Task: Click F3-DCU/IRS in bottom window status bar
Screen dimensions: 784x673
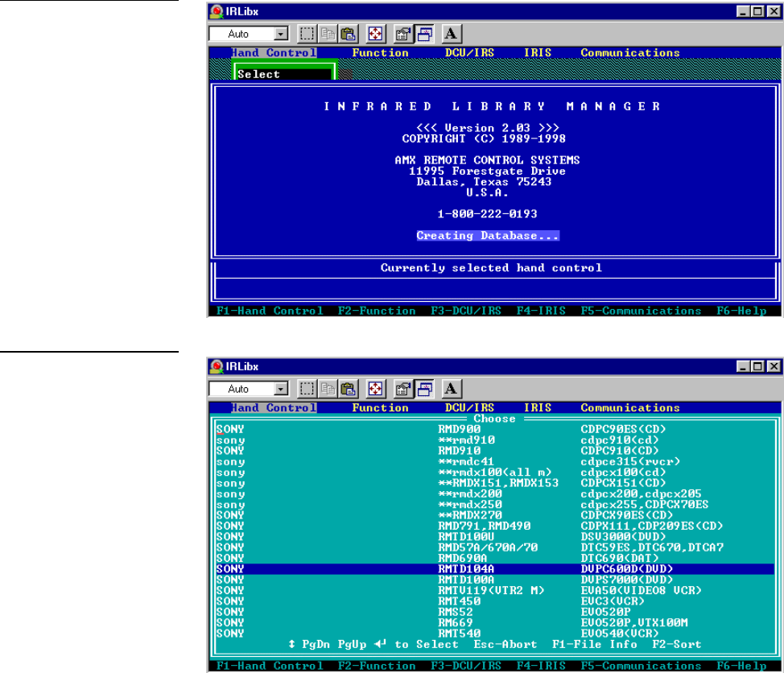Action: point(466,666)
